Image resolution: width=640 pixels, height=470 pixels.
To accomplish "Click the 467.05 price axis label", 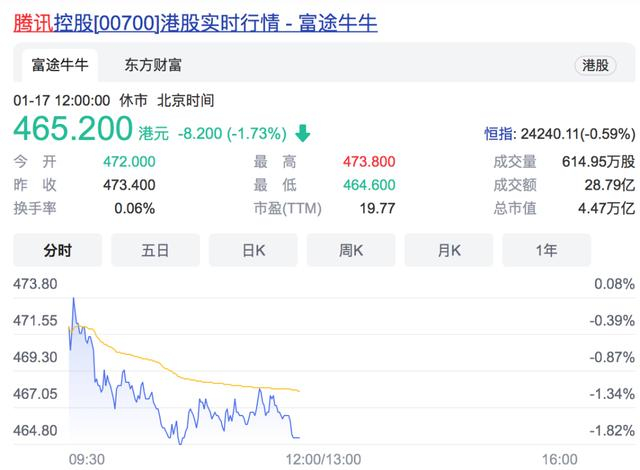I will [35, 394].
